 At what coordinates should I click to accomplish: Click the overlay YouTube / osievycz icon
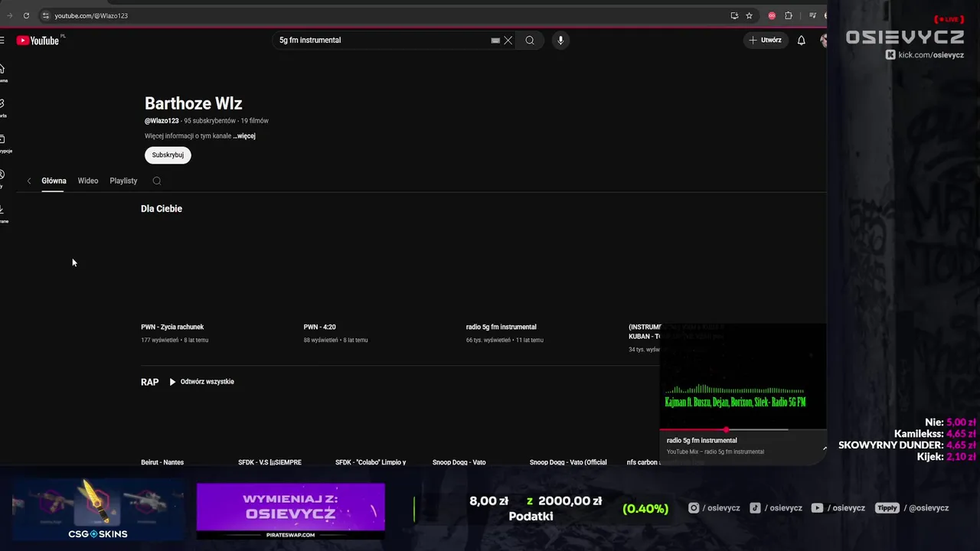pyautogui.click(x=817, y=508)
